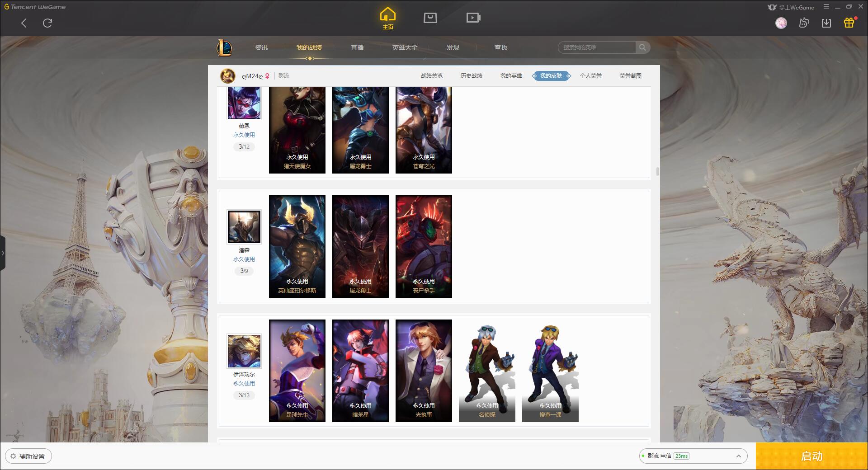Open 薇恩's 屠龙勇士 skin card
The height and width of the screenshot is (470, 868).
(360, 130)
